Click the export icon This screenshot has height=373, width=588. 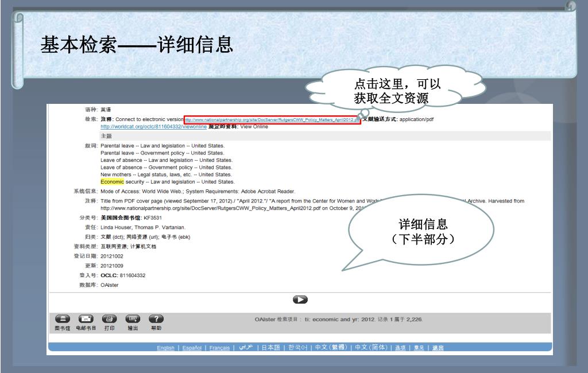pos(133,319)
